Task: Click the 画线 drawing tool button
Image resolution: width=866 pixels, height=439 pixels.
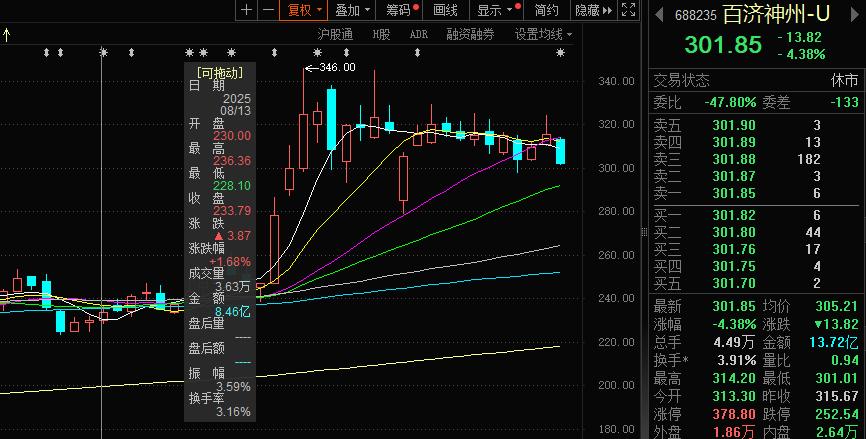Action: point(446,10)
